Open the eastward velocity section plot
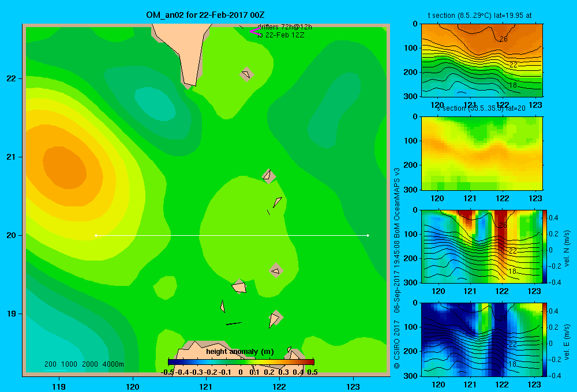Screen dimensions: 577x392 tap(482, 339)
